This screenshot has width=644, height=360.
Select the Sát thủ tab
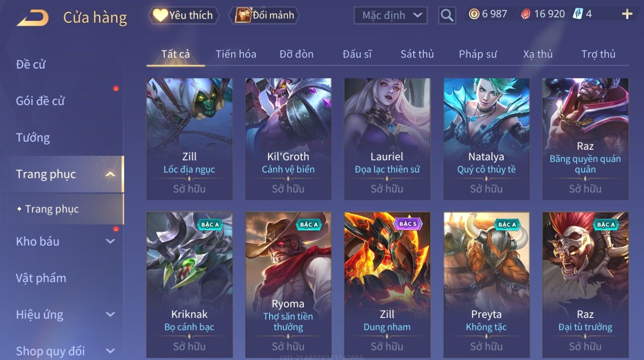pos(417,54)
